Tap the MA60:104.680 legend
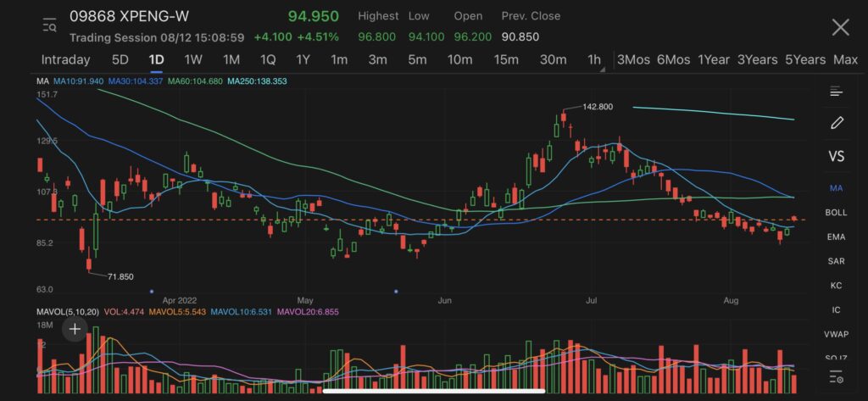The image size is (868, 401). 195,81
